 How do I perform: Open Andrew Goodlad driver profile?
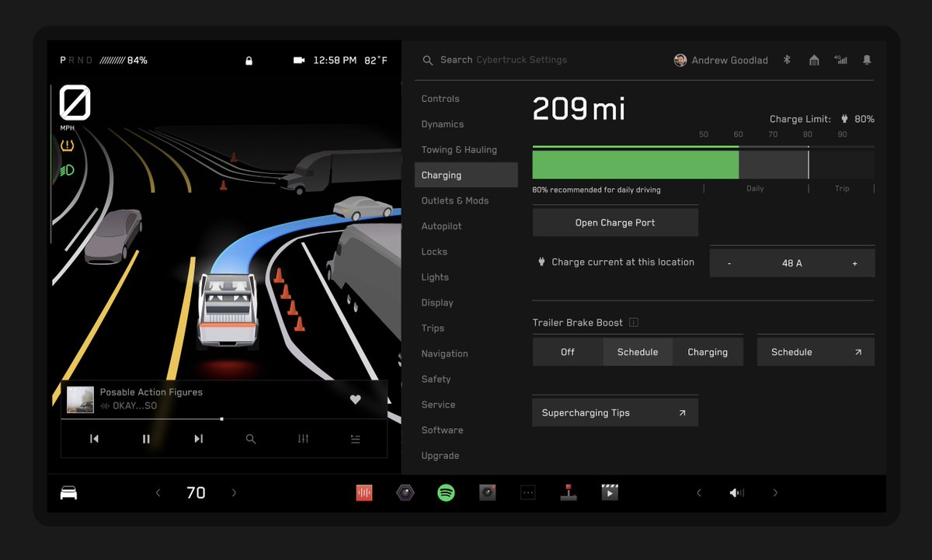tap(721, 60)
